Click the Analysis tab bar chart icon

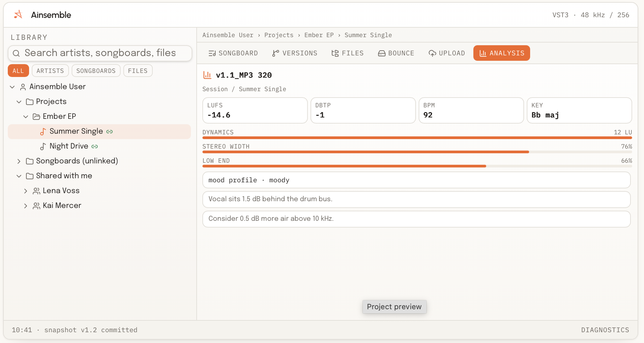pos(483,53)
